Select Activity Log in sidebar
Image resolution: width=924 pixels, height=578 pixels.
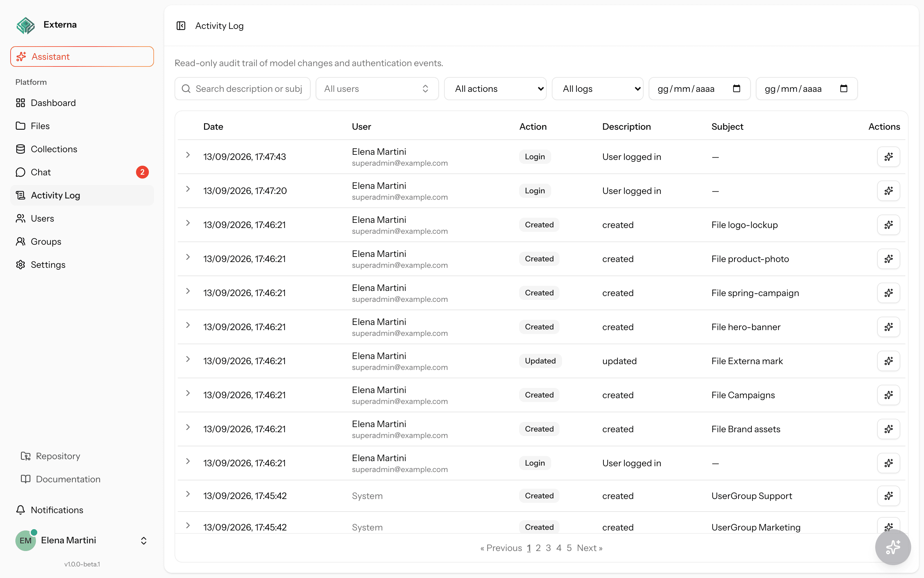[x=82, y=195]
